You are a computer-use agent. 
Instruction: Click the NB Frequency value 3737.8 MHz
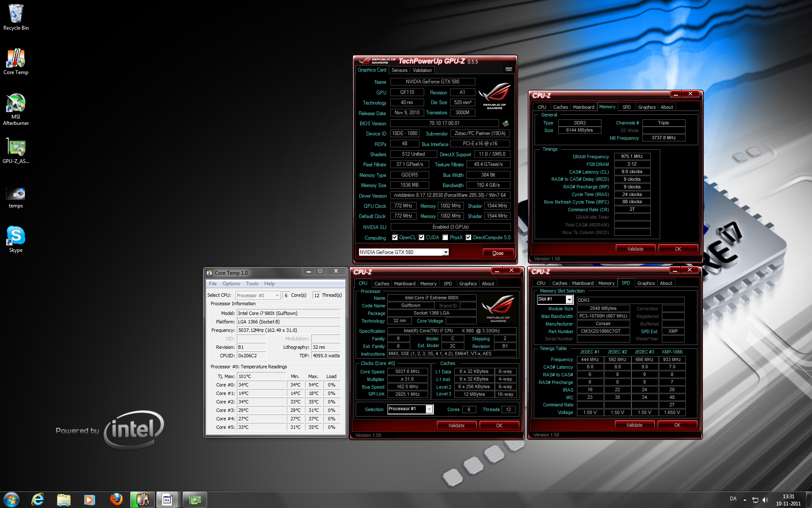click(x=664, y=138)
